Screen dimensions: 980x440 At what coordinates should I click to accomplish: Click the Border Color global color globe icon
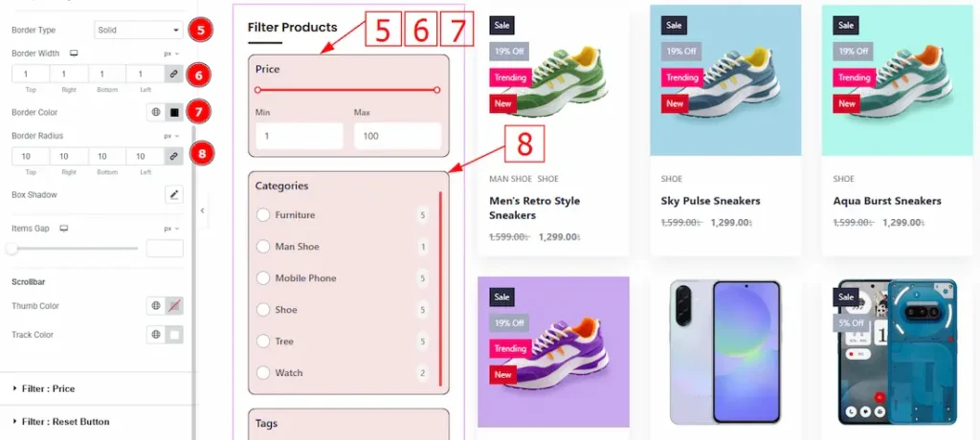click(156, 113)
